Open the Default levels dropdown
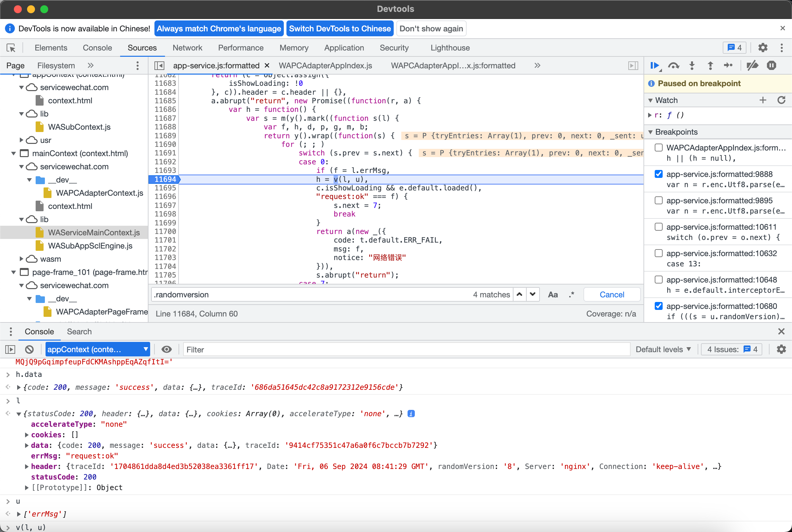 [x=663, y=349]
